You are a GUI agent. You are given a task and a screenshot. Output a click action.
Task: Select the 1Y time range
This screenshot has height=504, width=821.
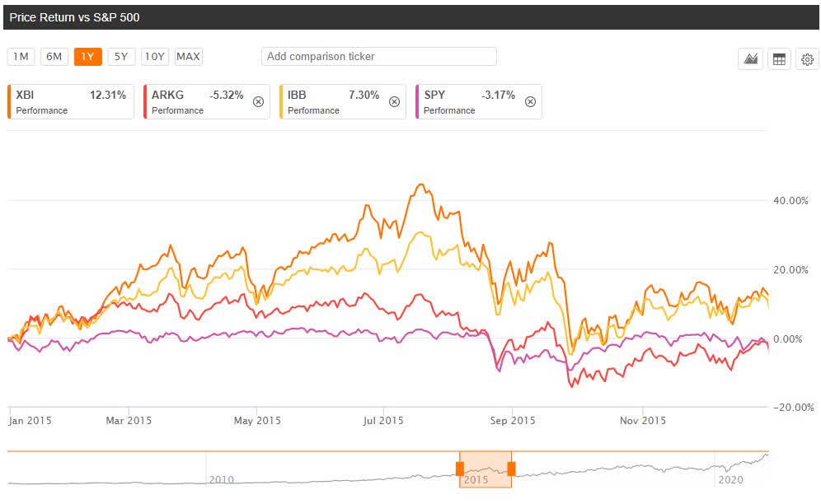87,57
